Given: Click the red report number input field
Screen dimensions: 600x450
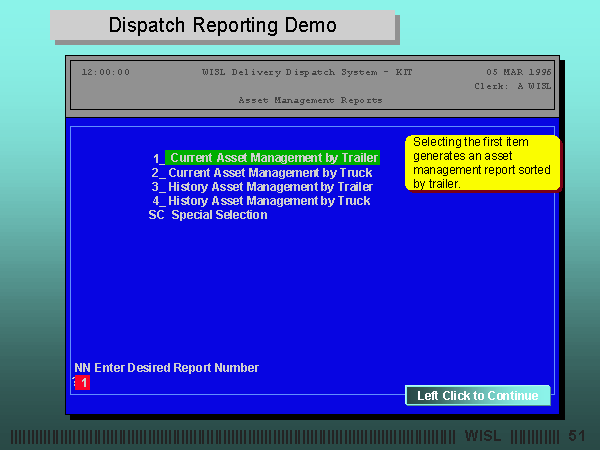Looking at the screenshot, I should tap(83, 382).
